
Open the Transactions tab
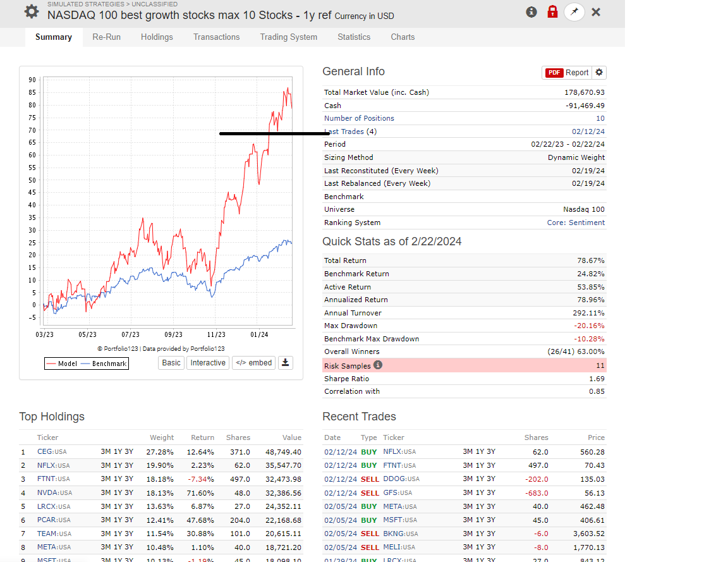pyautogui.click(x=216, y=37)
